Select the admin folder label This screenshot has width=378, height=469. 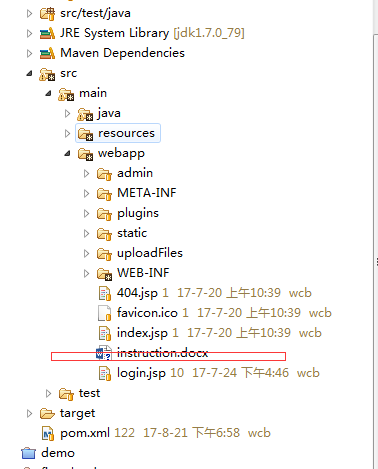[x=135, y=173]
